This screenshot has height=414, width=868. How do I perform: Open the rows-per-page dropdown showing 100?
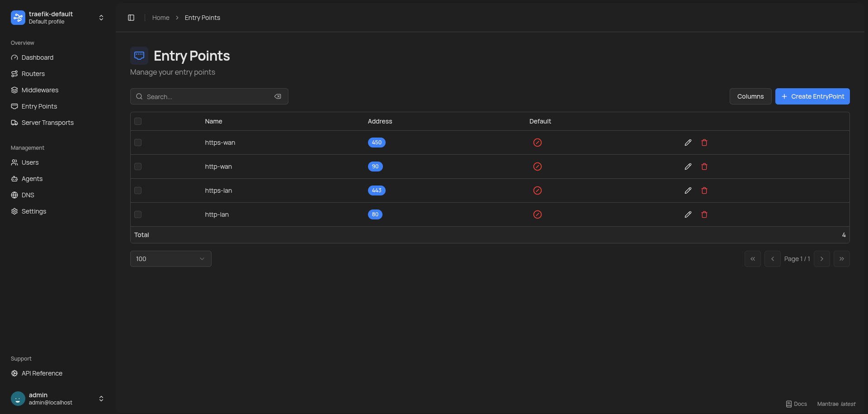click(170, 259)
